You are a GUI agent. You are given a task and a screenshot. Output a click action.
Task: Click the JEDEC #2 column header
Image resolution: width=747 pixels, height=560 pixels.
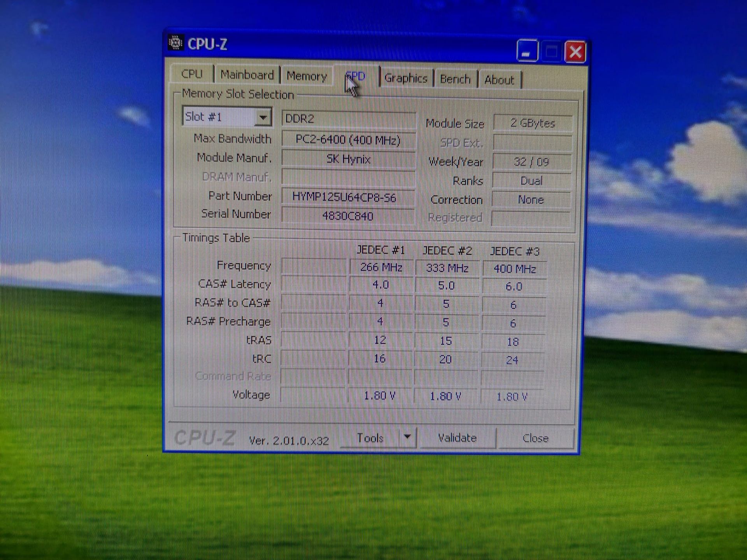pyautogui.click(x=447, y=250)
